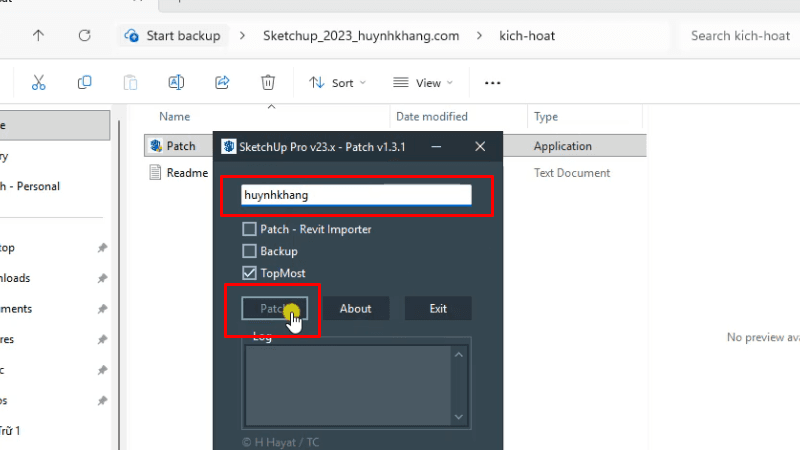Click the Copy icon in Explorer toolbar
Viewport: 800px width, 450px height.
85,83
